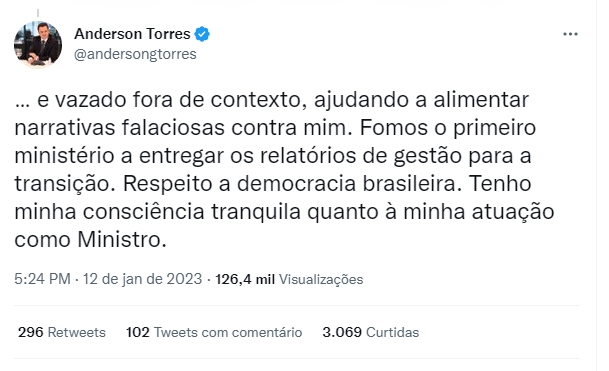Screen dimensions: 609x371
Task: Click the Anderson Torres display name
Action: point(132,34)
